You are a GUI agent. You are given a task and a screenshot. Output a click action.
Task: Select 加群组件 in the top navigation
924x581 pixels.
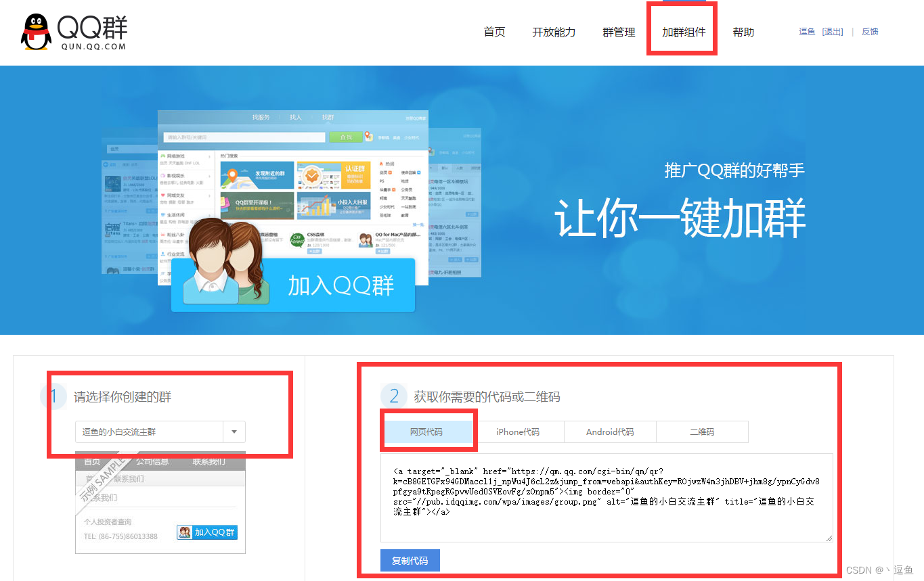click(684, 32)
